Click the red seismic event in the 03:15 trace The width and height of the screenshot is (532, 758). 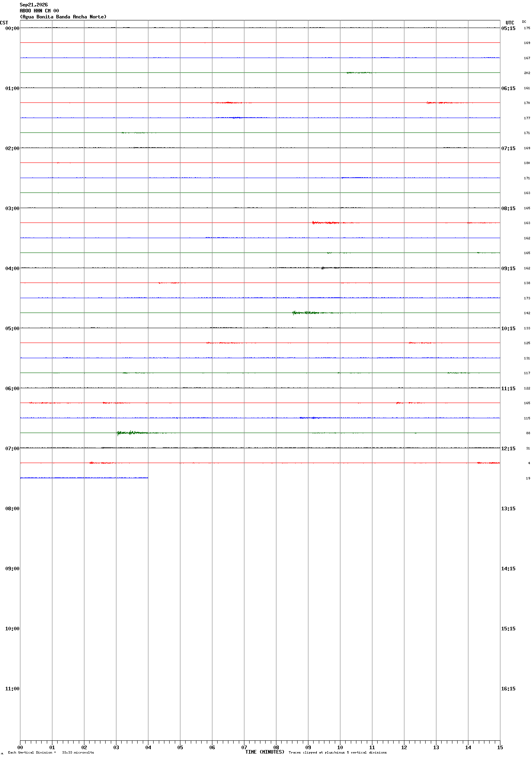(326, 223)
